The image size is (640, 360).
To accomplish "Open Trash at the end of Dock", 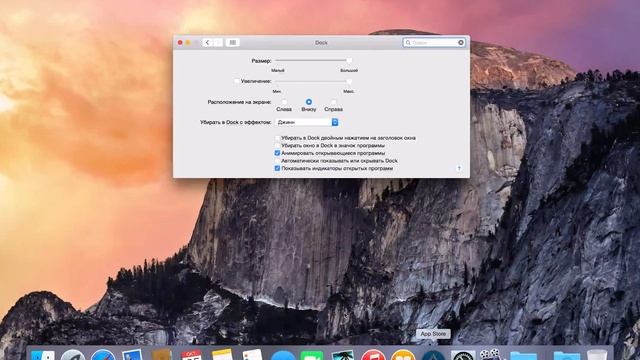I will (x=597, y=354).
